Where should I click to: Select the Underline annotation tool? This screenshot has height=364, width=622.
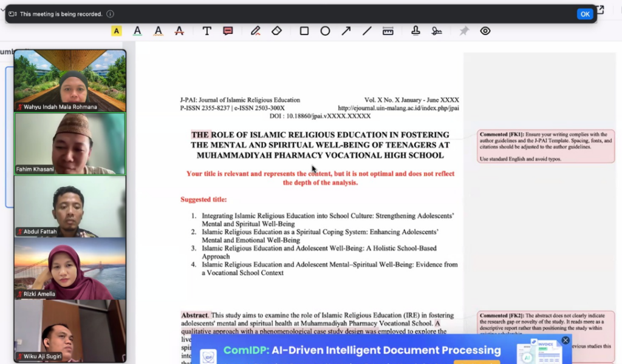point(138,31)
